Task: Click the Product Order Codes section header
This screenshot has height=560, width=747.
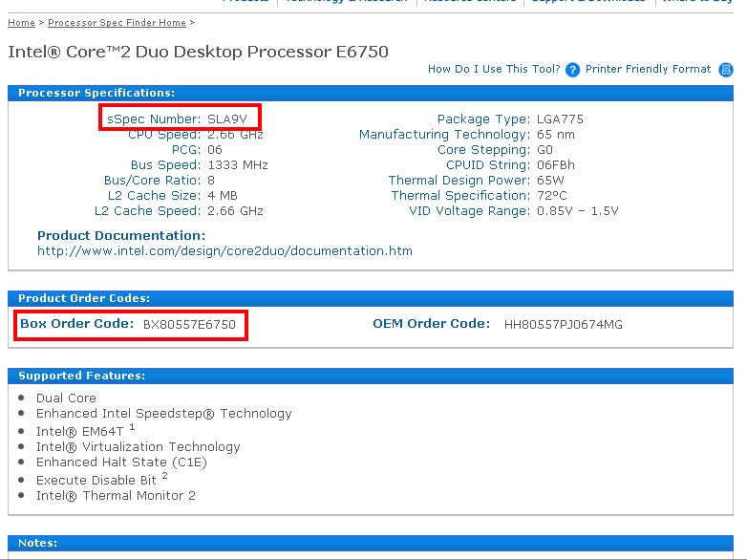Action: (371, 298)
